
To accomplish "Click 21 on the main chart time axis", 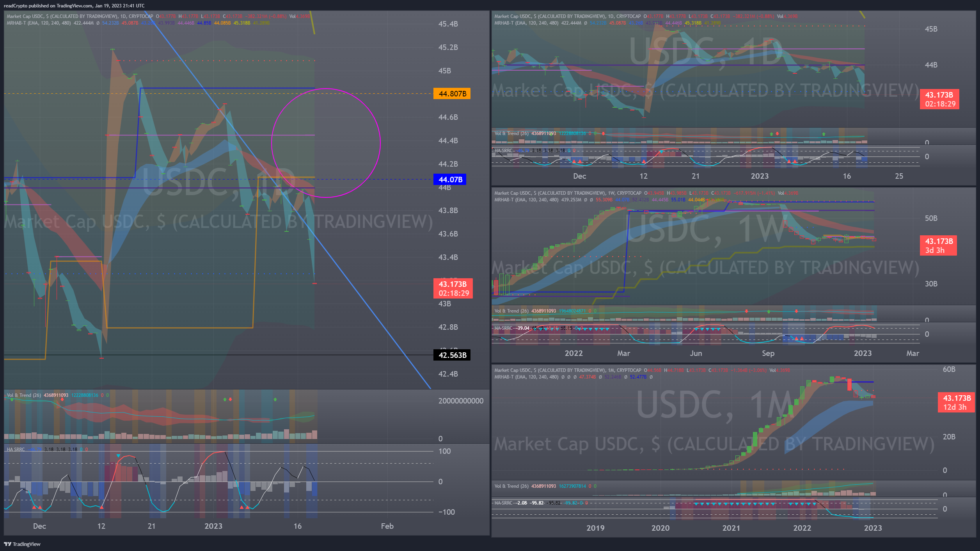I will click(x=151, y=526).
